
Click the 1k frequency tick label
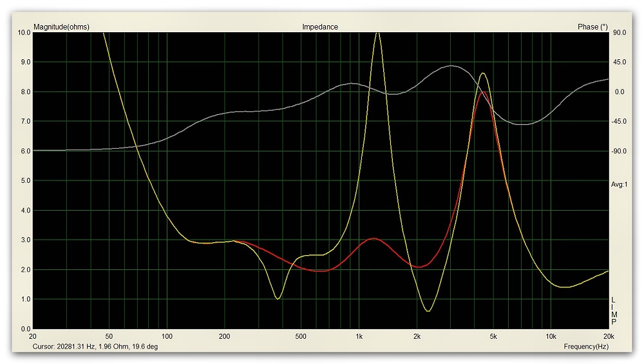click(359, 336)
